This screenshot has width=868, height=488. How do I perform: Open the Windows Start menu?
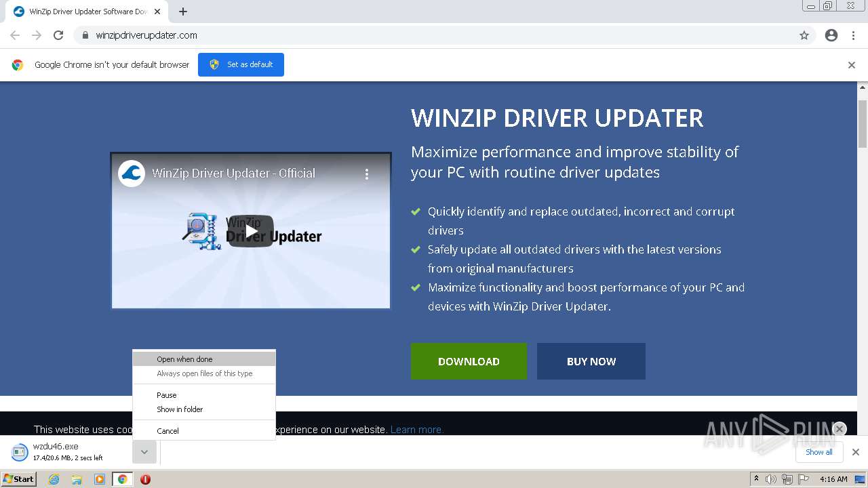(x=18, y=479)
